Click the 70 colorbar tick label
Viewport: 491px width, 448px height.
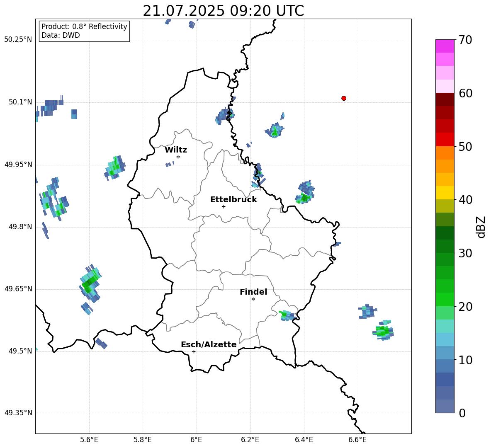coord(465,40)
